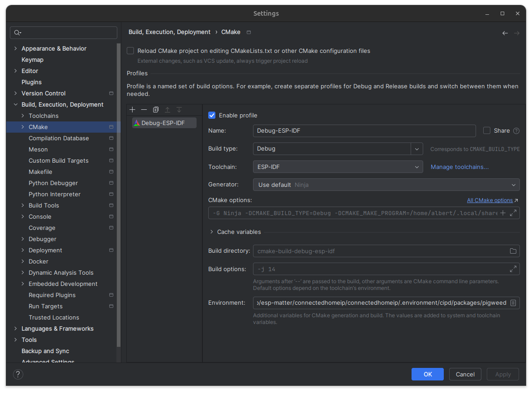This screenshot has height=393, width=532.
Task: Browse for build directory folder
Action: click(513, 251)
